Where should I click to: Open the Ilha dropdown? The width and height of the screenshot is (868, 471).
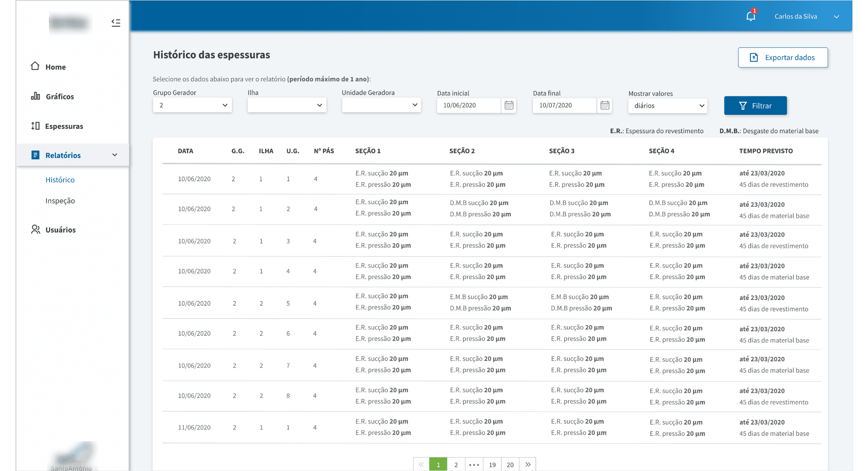[x=287, y=105]
